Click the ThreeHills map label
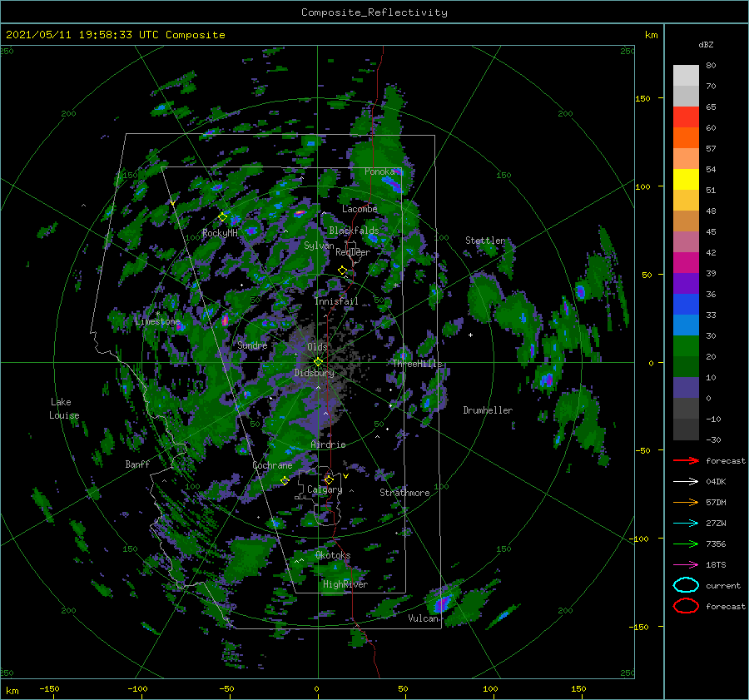 (418, 364)
